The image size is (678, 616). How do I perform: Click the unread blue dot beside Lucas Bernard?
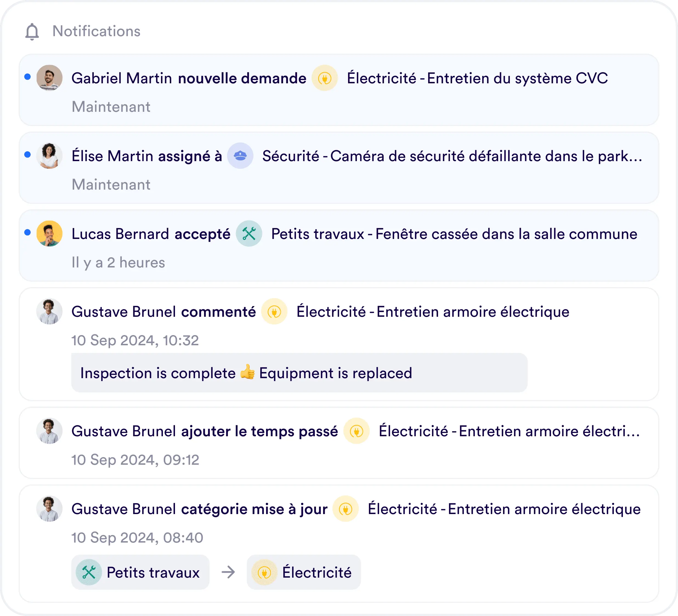28,233
